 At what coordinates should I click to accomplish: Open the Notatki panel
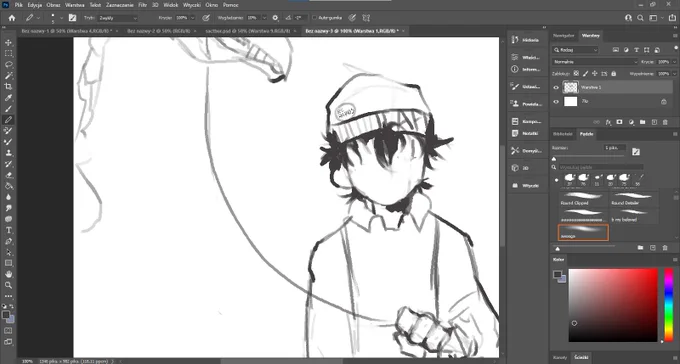coord(526,133)
